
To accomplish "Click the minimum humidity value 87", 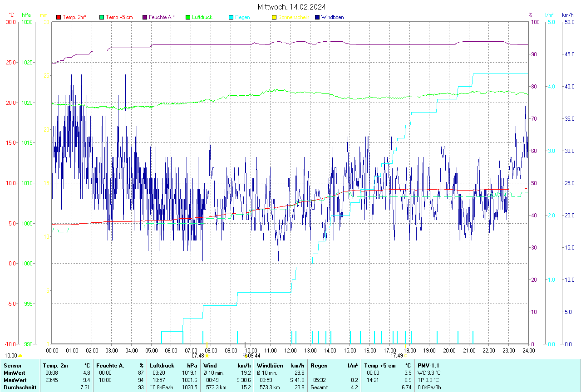I will (141, 372).
